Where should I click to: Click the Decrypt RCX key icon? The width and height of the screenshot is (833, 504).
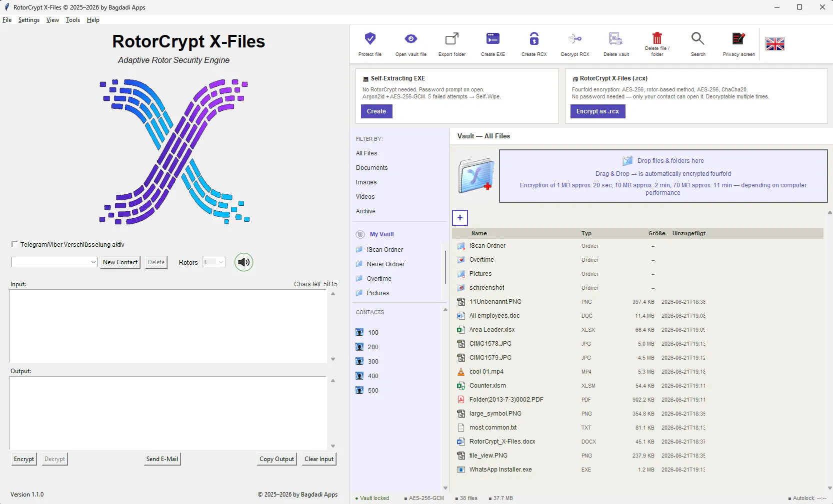click(575, 38)
